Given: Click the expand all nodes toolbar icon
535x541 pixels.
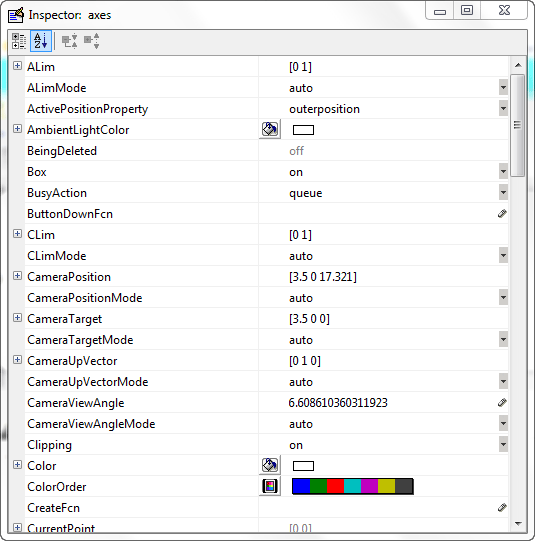Looking at the screenshot, I should (69, 41).
